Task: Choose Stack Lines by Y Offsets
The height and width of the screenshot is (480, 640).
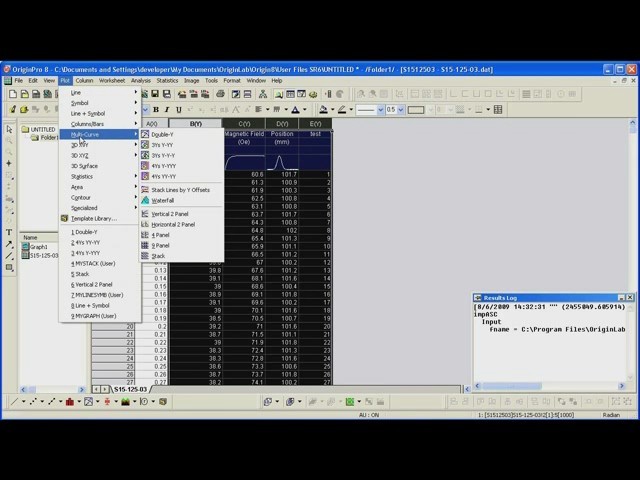Action: (x=182, y=190)
